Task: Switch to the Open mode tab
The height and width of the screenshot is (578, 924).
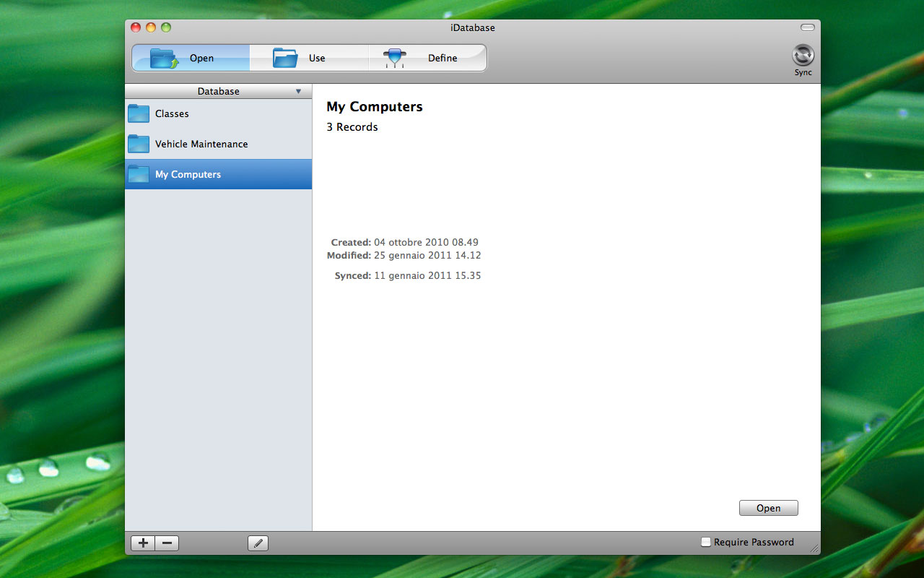Action: [191, 58]
